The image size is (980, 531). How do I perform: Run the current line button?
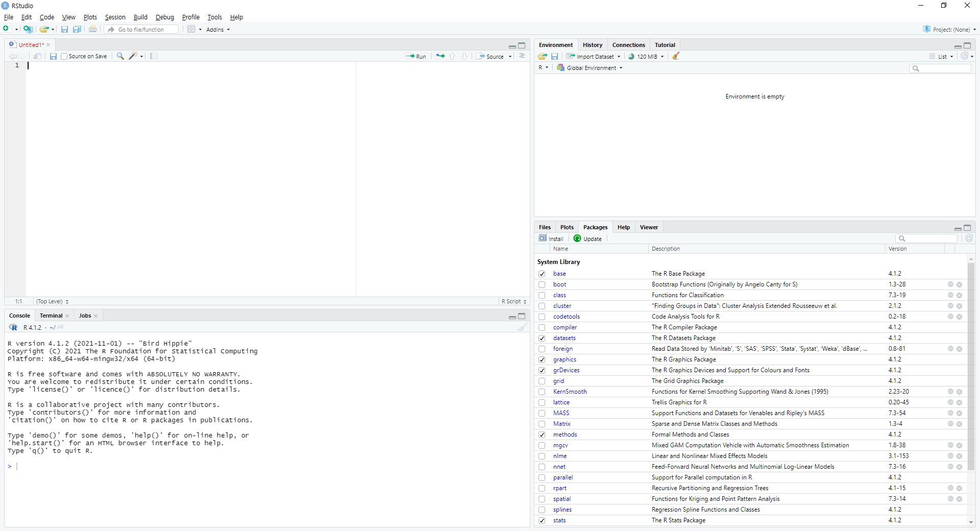tap(416, 57)
